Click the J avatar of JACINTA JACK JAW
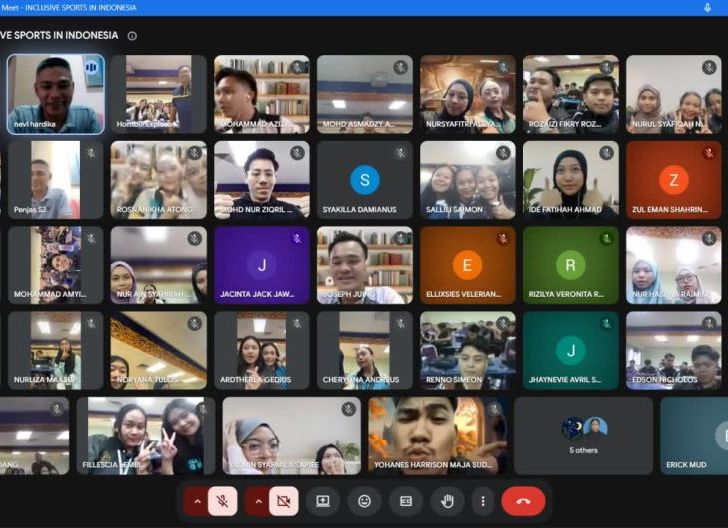Viewport: 728px width, 528px height. (x=262, y=265)
